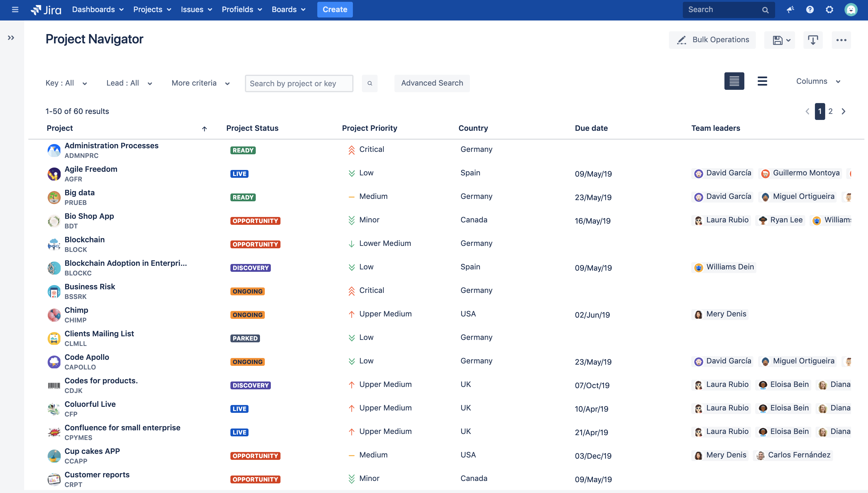Click the notifications bell icon

[789, 10]
